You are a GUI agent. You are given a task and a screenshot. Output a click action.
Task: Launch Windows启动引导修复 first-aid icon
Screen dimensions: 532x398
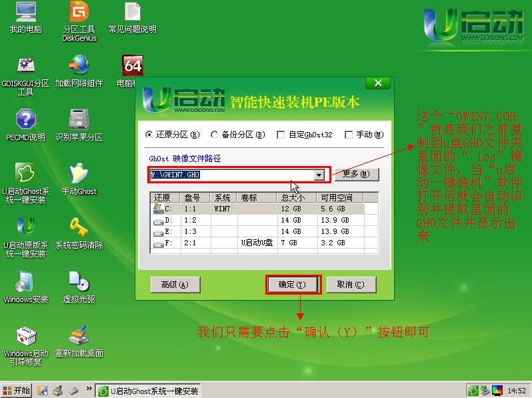(x=26, y=346)
